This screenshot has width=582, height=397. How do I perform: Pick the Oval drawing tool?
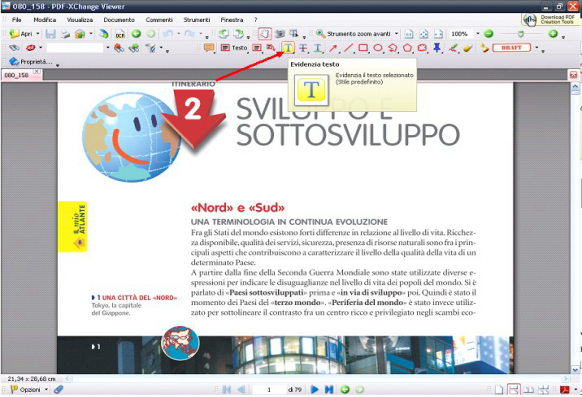click(378, 48)
